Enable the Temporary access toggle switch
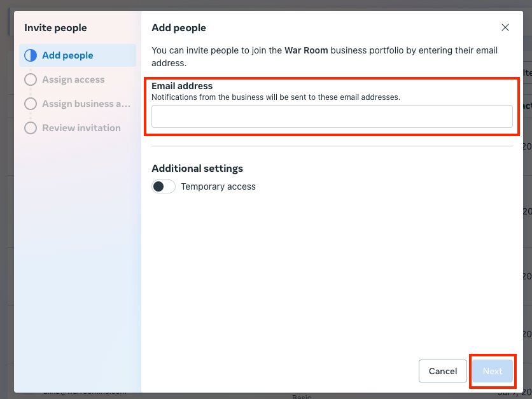The image size is (532, 399). (x=164, y=186)
